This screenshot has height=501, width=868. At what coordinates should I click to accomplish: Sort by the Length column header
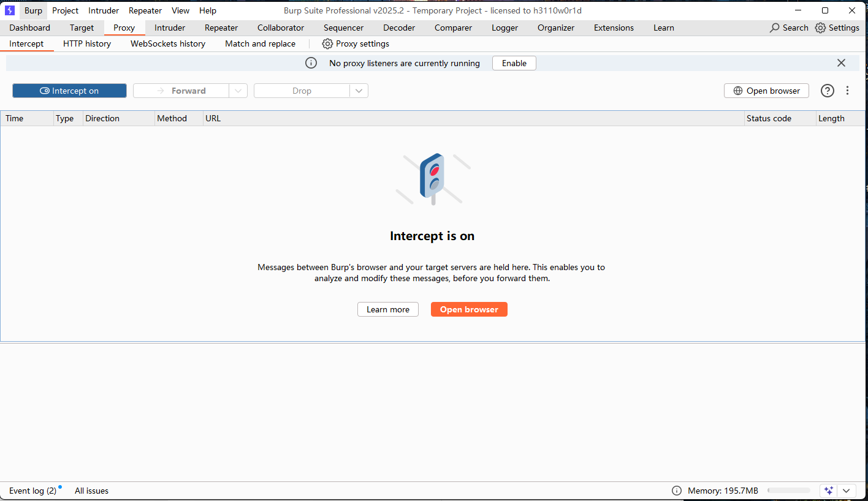tap(840, 118)
